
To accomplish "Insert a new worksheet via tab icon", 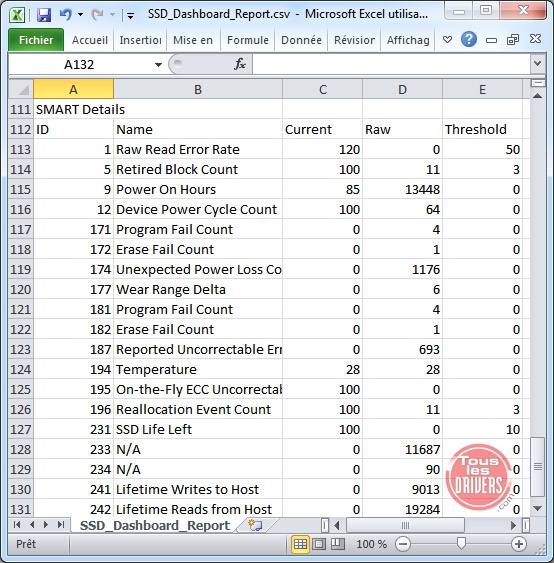I will 255,525.
